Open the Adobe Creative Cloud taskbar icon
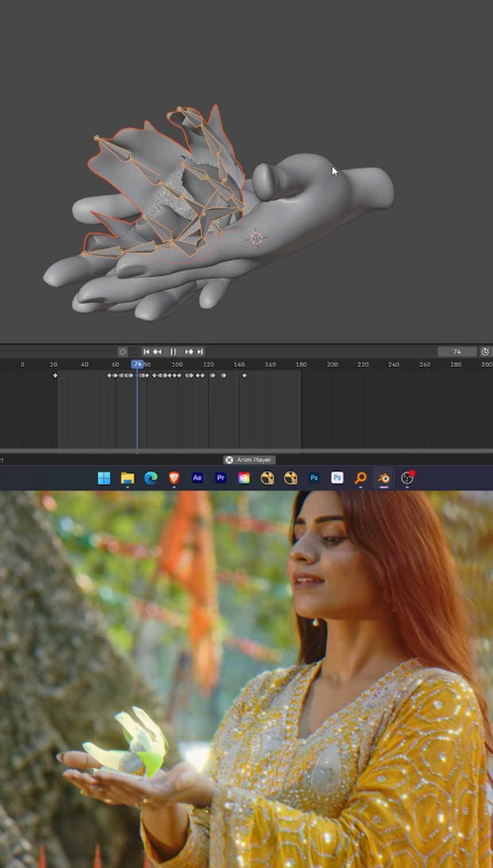This screenshot has height=868, width=493. (244, 478)
